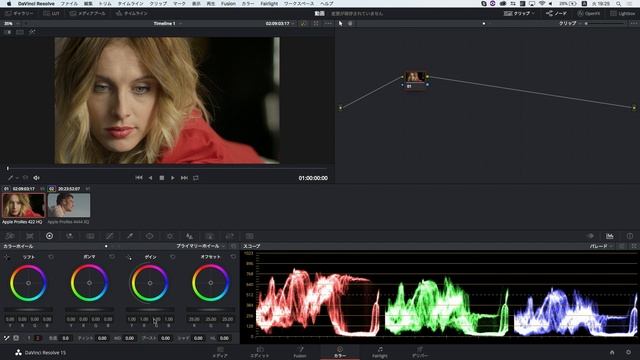Select the hand pan tool in node editor

[350, 24]
